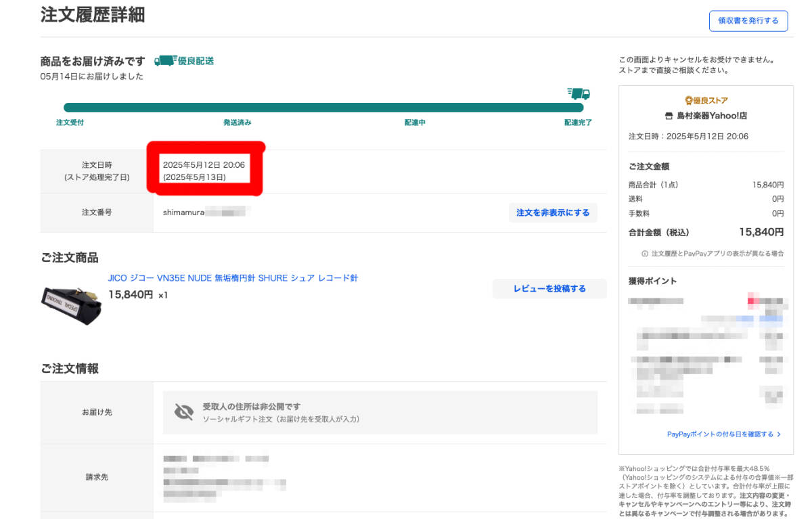This screenshot has height=519, width=812.
Task: Post a review via レビューを投稿する
Action: click(x=549, y=289)
